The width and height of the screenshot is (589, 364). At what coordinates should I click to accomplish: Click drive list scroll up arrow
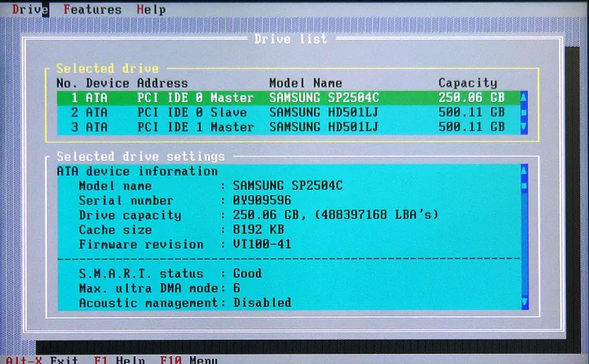point(524,97)
